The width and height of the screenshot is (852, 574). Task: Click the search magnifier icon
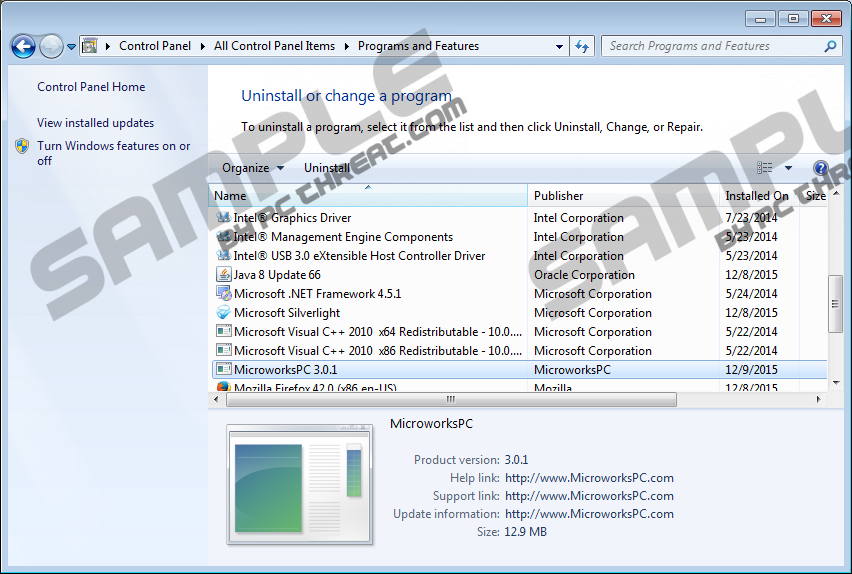point(830,46)
